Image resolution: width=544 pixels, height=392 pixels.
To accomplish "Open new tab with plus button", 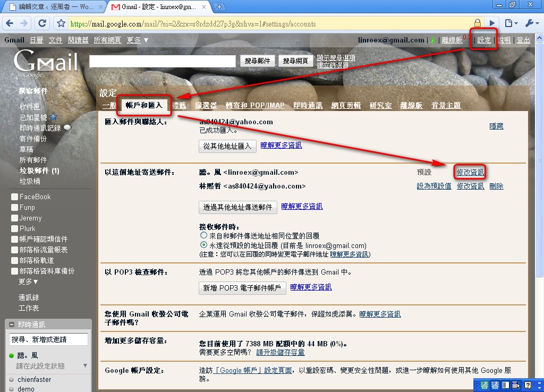I will coord(219,6).
